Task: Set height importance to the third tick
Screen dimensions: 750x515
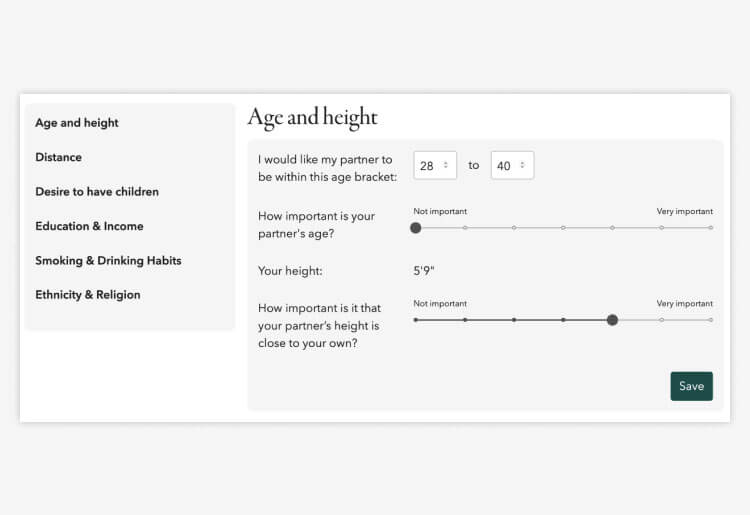Action: pos(514,320)
